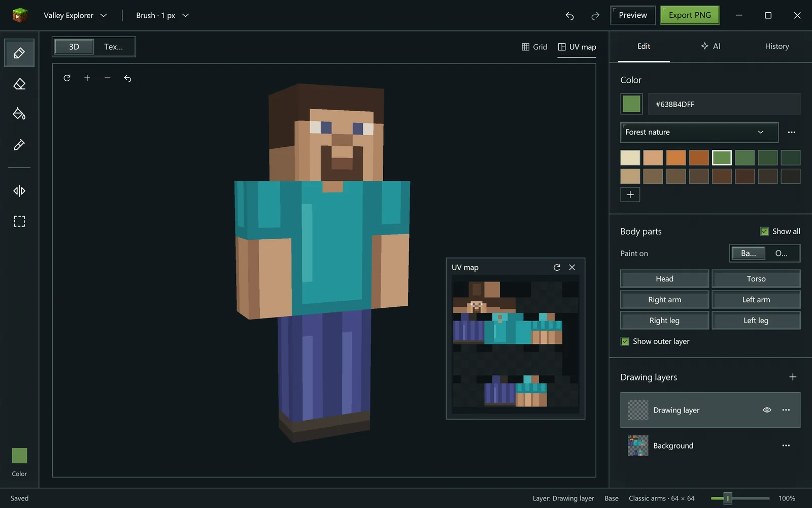Uncheck Show outer layer checkbox

[x=625, y=341]
